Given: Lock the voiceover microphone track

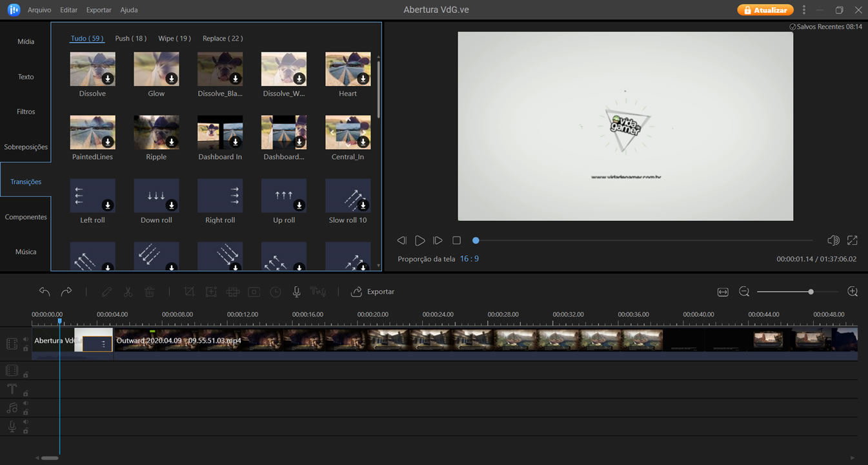Looking at the screenshot, I should [x=26, y=430].
